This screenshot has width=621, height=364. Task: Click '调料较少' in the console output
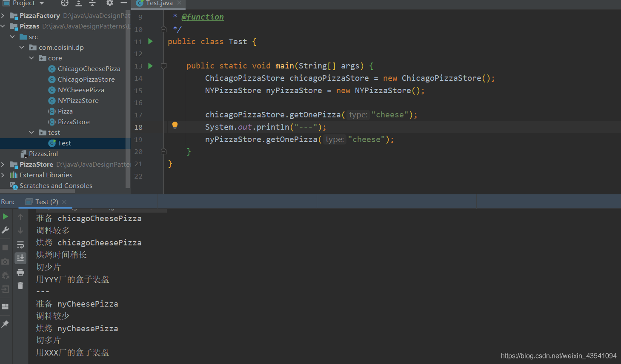(53, 316)
